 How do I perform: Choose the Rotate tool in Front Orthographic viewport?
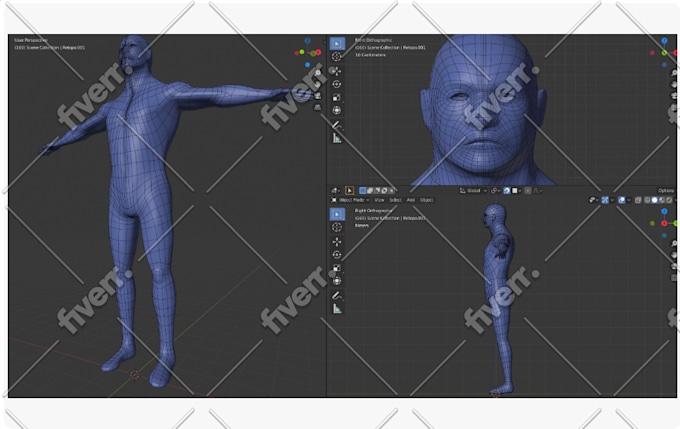click(337, 84)
